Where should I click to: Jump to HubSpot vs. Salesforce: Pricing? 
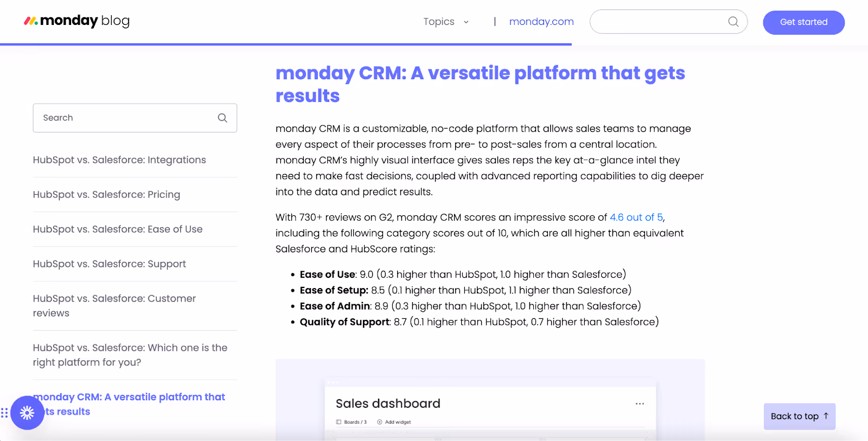[106, 195]
